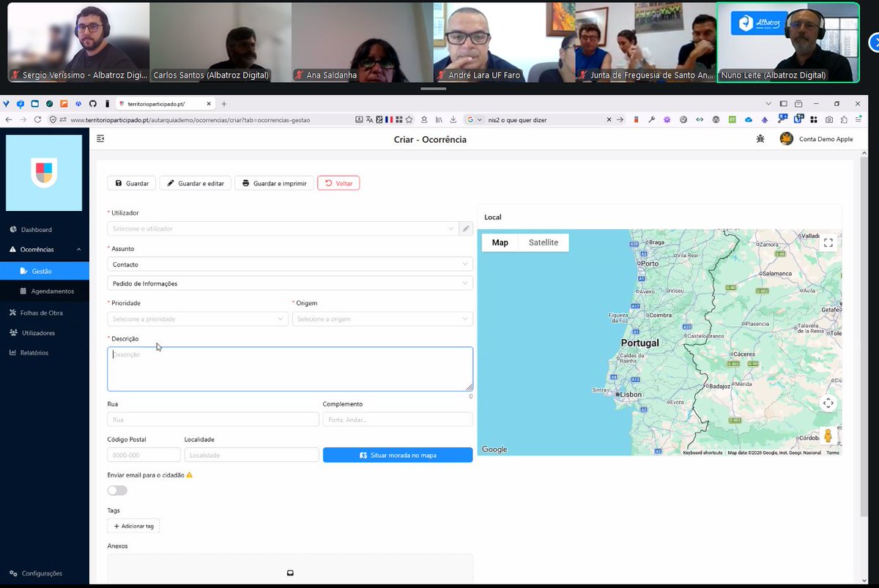This screenshot has width=879, height=588.
Task: Submit the search with the arrow icon
Action: pyautogui.click(x=620, y=119)
